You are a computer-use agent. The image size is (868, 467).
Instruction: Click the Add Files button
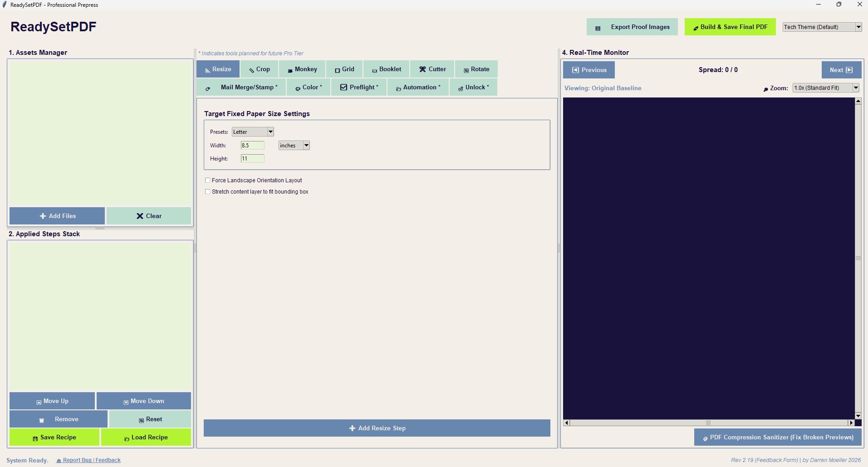pos(57,216)
